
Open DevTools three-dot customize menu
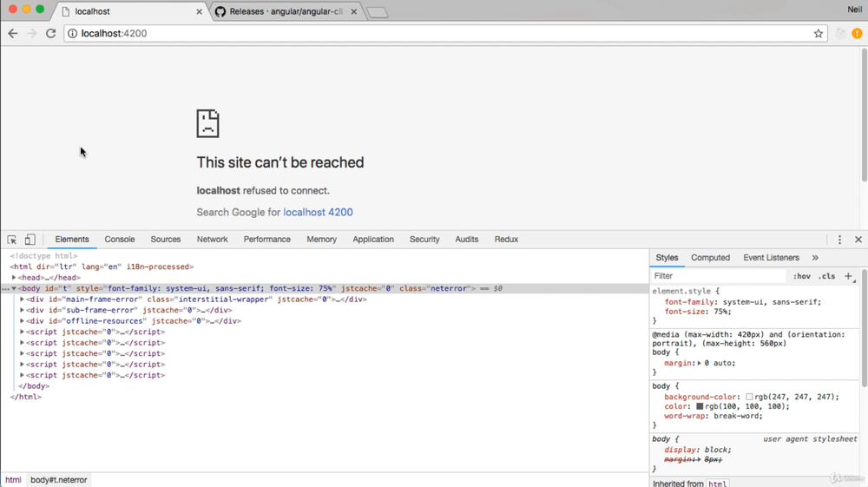[839, 240]
